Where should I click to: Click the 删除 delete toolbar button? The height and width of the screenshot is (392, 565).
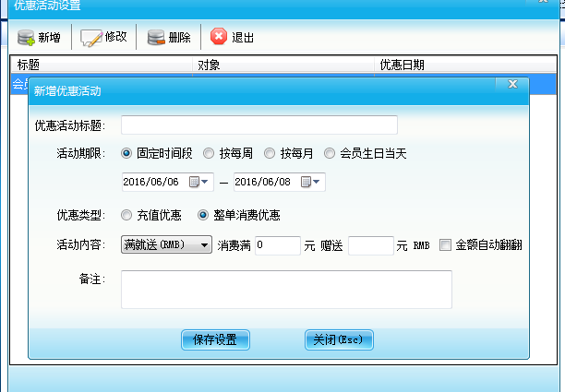169,37
